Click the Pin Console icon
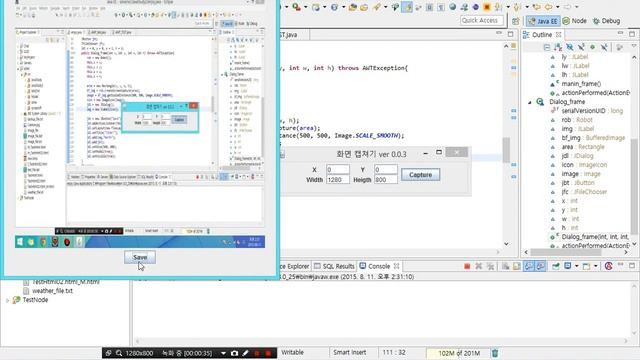This screenshot has width=640, height=360. [556, 266]
